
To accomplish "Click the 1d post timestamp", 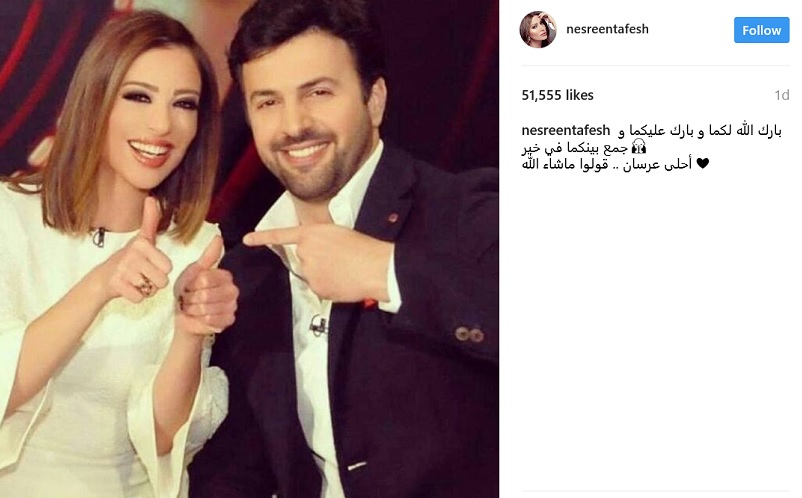I will click(781, 95).
